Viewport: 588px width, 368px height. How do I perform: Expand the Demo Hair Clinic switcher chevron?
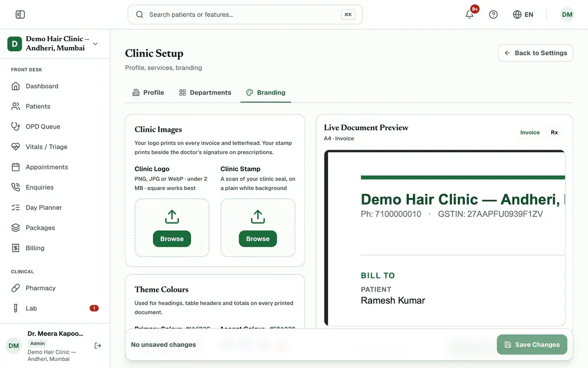95,44
